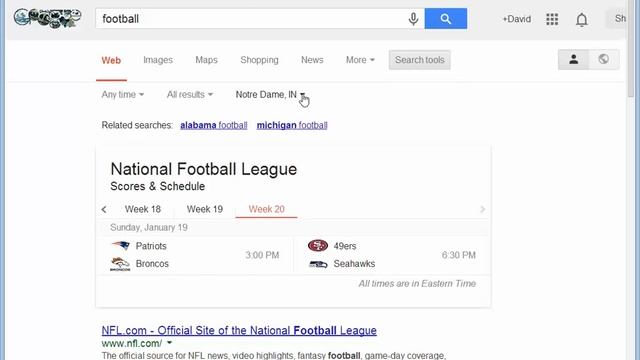Open the notifications bell icon
640x360 pixels.
(x=582, y=19)
